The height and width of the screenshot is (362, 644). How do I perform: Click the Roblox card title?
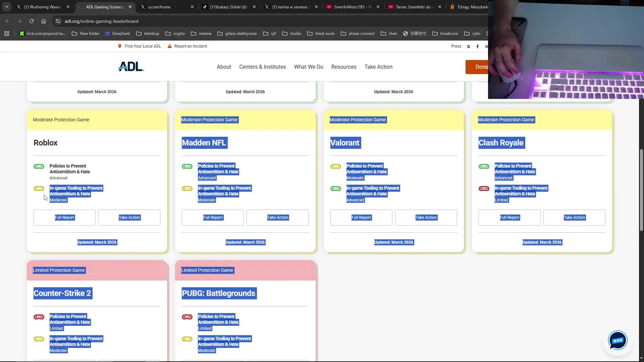[x=46, y=143]
